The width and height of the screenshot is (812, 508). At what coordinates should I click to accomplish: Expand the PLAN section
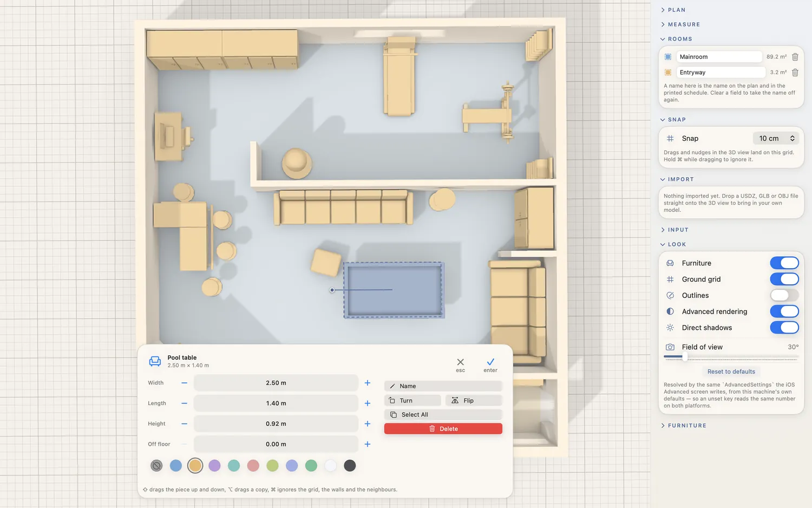[673, 10]
